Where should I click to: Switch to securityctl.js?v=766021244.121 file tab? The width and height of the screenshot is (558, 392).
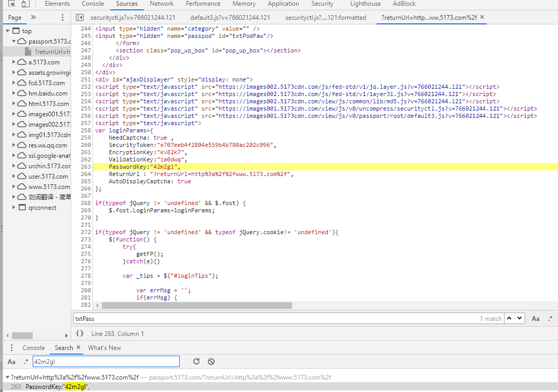(x=132, y=18)
